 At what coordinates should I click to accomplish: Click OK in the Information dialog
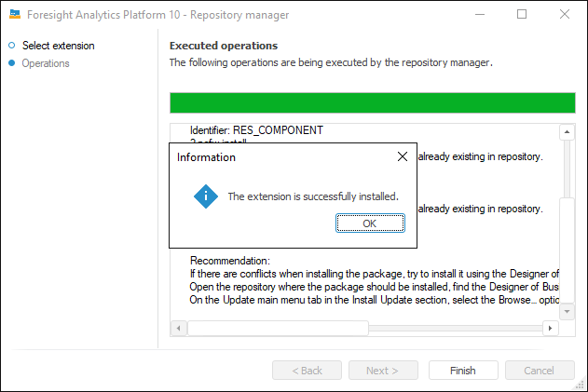click(370, 223)
